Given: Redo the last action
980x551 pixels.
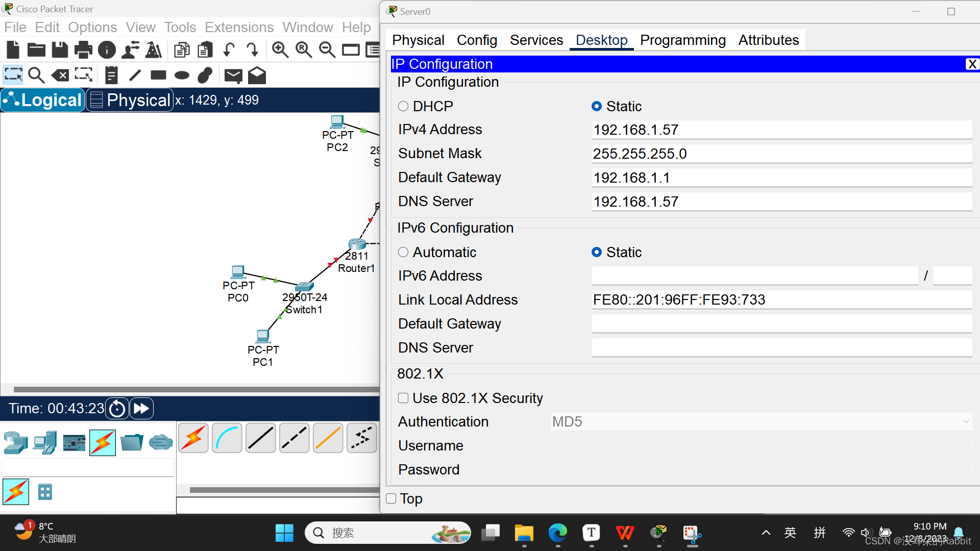Looking at the screenshot, I should click(252, 49).
